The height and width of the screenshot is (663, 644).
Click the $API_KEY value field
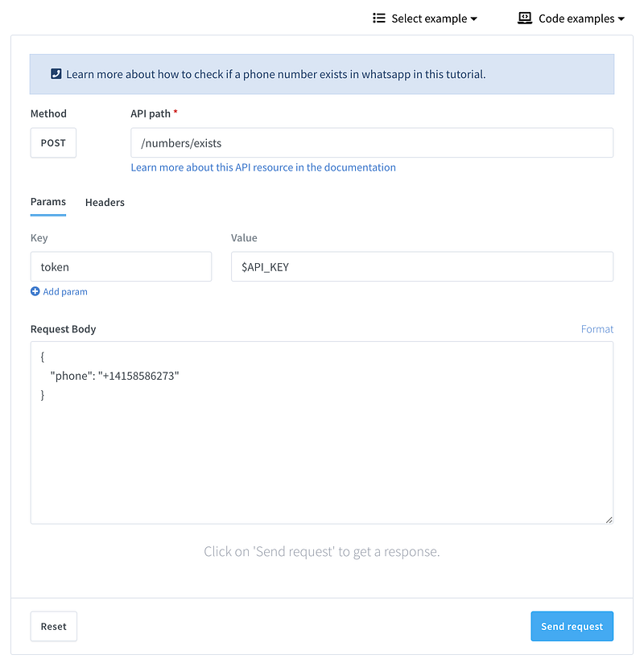(x=422, y=266)
